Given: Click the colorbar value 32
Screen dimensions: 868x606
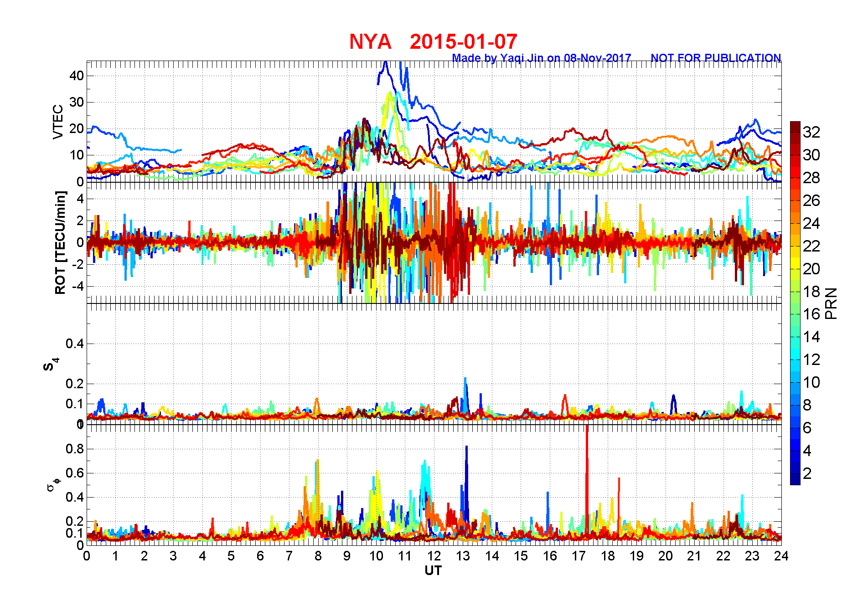Looking at the screenshot, I should [x=811, y=132].
